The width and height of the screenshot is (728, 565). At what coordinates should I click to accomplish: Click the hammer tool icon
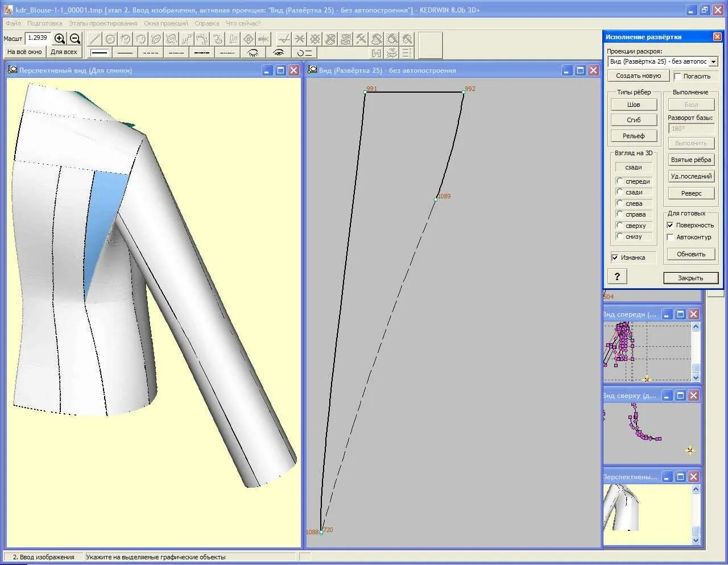point(361,39)
